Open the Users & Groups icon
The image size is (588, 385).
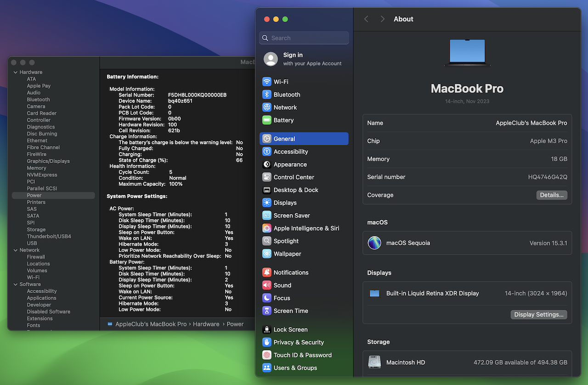(267, 368)
